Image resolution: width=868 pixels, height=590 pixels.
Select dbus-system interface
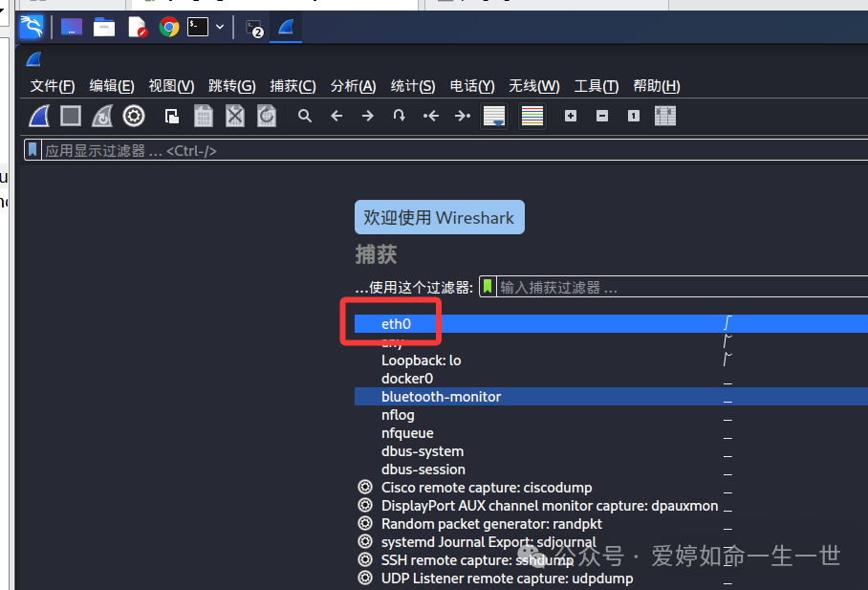611,451
